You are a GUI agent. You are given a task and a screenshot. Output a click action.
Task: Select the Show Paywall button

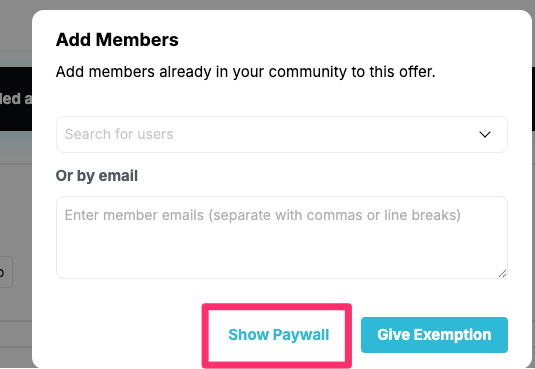click(x=278, y=335)
